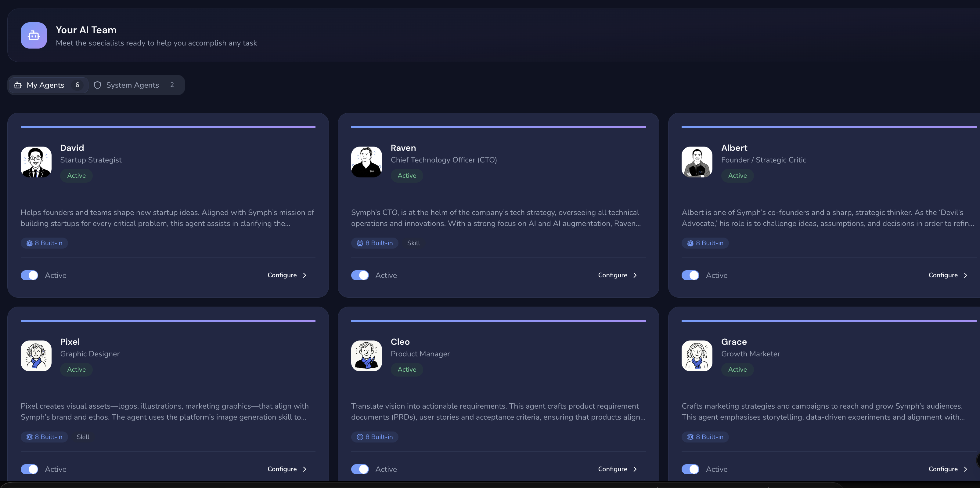Expand Configure arrow on Cleo's card
This screenshot has height=488, width=980.
pos(635,469)
